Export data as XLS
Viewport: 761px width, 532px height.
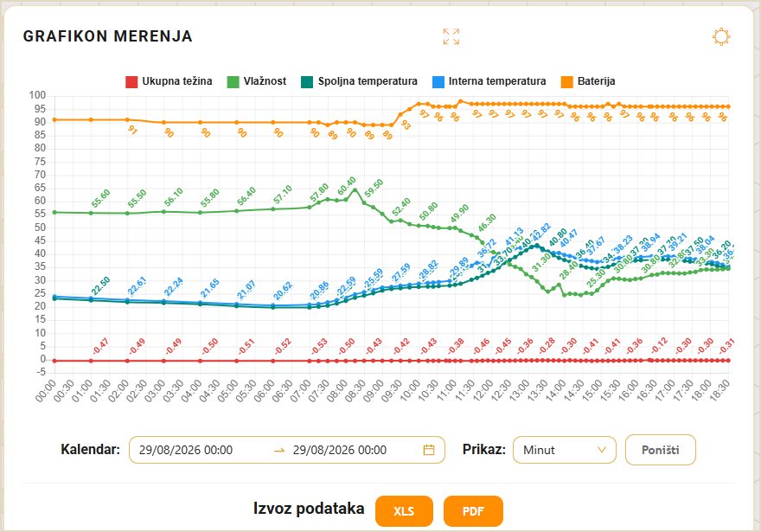pyautogui.click(x=404, y=511)
